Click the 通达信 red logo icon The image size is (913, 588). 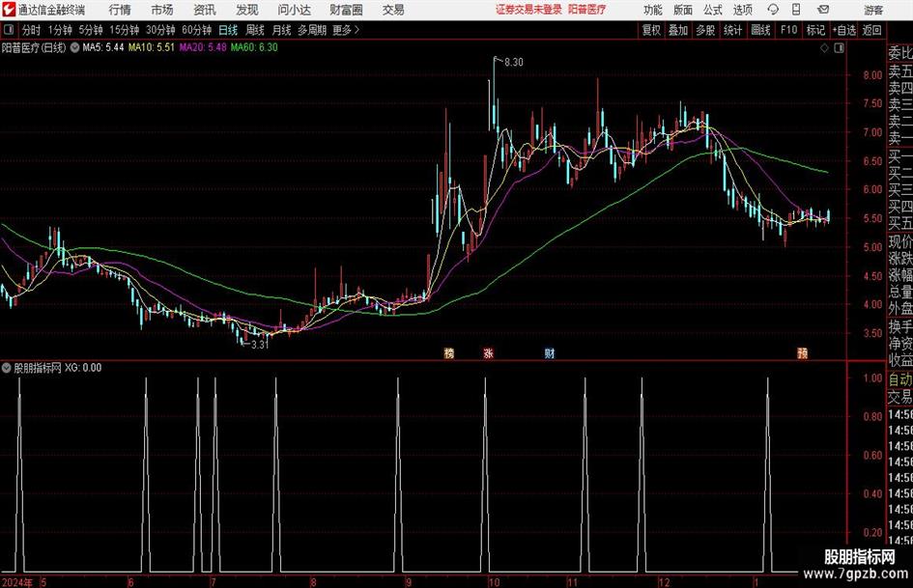click(9, 10)
